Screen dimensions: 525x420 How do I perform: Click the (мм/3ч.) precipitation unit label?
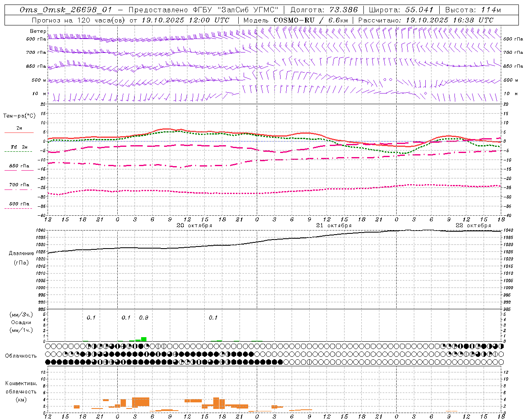tap(21, 315)
